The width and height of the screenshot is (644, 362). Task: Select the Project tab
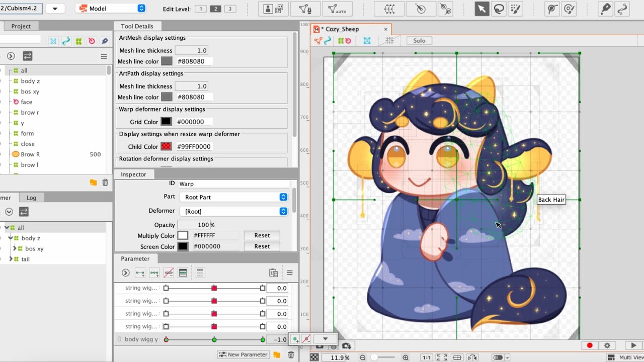(x=21, y=26)
